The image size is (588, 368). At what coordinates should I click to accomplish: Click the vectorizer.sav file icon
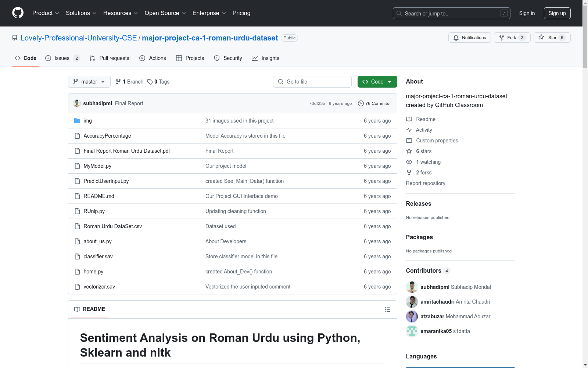[77, 287]
